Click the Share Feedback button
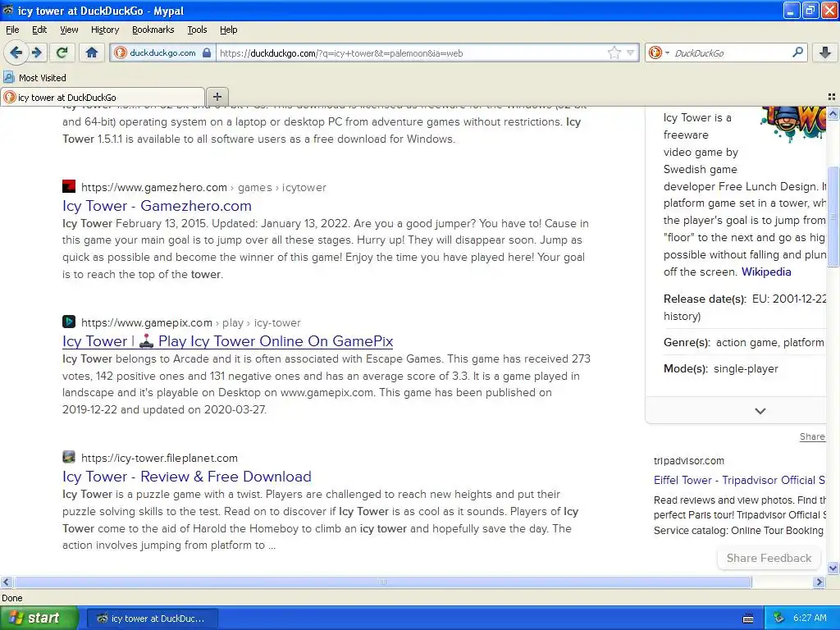This screenshot has height=630, width=840. pyautogui.click(x=769, y=558)
